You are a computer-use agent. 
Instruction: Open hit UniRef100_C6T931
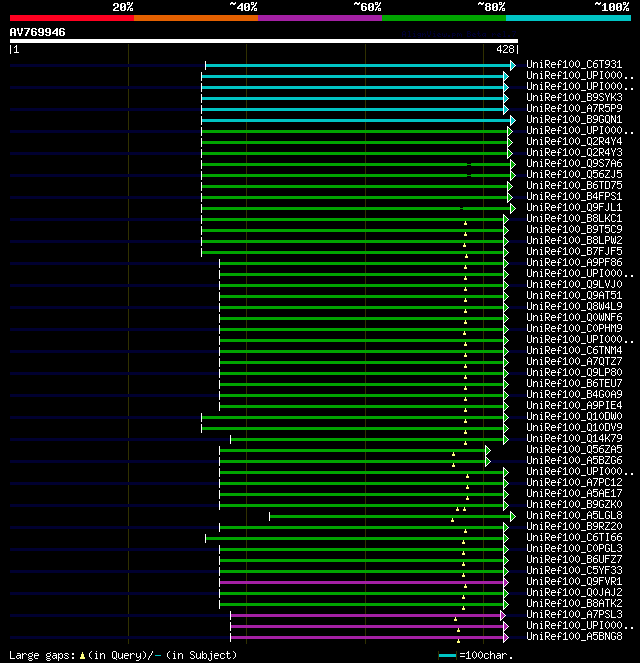coord(574,64)
